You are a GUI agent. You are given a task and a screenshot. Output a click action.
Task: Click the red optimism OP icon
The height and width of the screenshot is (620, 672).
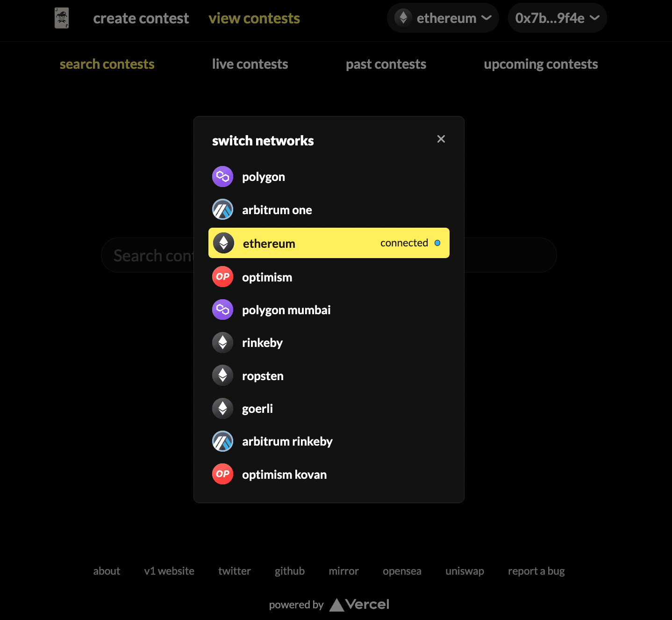pos(222,277)
